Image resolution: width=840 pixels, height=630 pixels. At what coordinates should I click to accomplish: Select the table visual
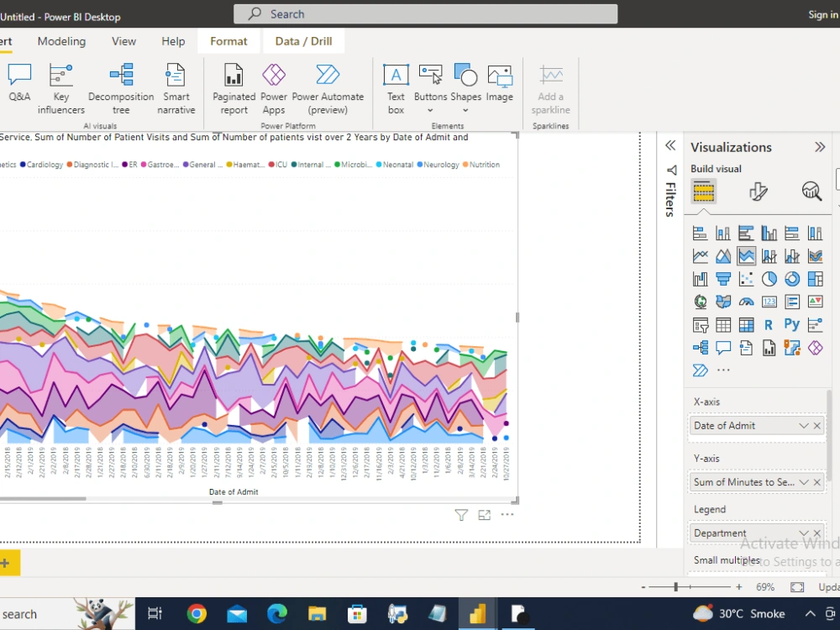pyautogui.click(x=722, y=324)
